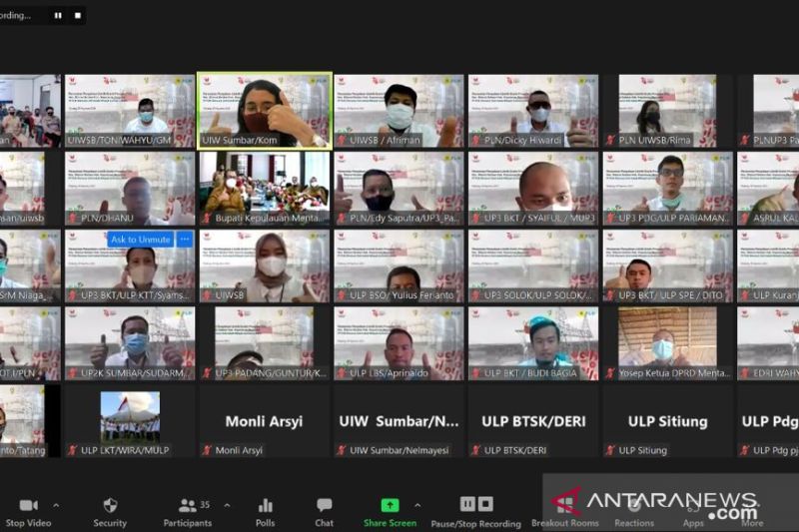Click the Stop Video camera icon
Viewport: 799px width, 532px height.
tap(29, 505)
